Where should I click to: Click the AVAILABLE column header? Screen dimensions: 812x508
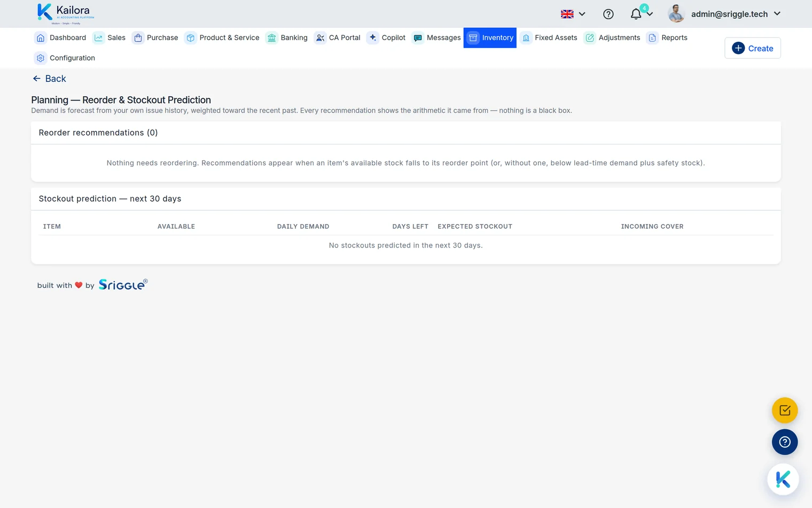[176, 227]
